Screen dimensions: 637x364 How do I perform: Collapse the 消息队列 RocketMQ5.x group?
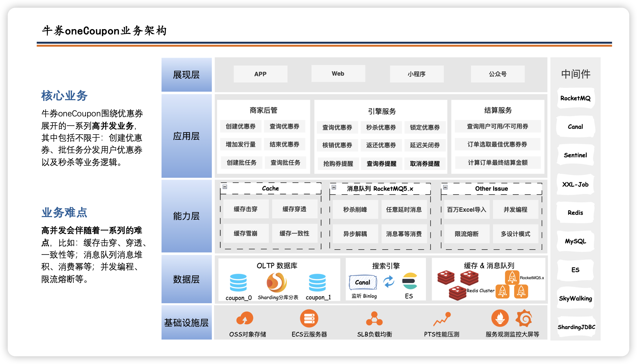point(334,187)
